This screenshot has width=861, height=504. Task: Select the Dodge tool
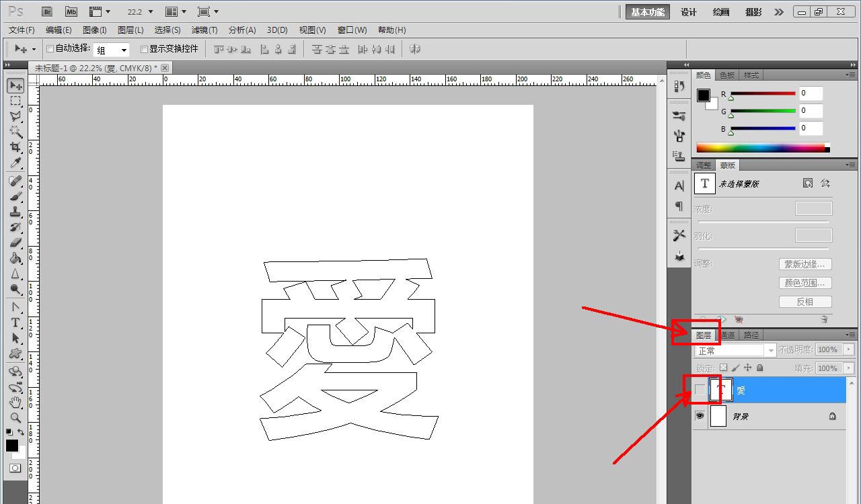pos(15,289)
